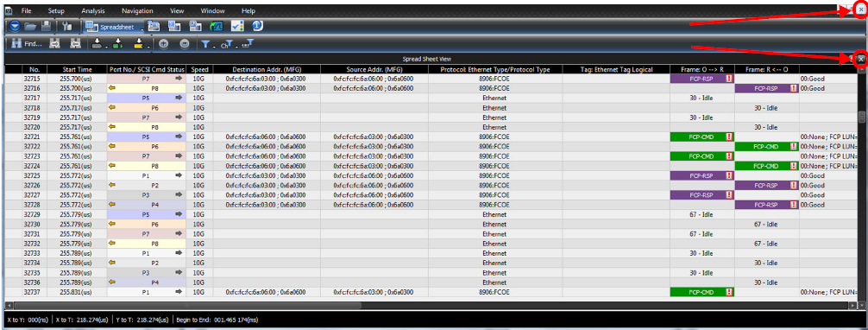Open the Analysis menu

pos(92,10)
